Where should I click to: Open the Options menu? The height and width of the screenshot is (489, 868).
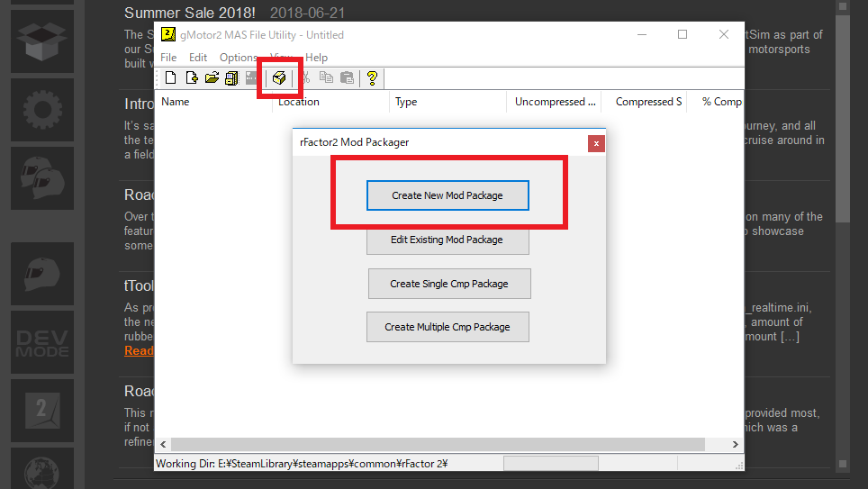[239, 58]
